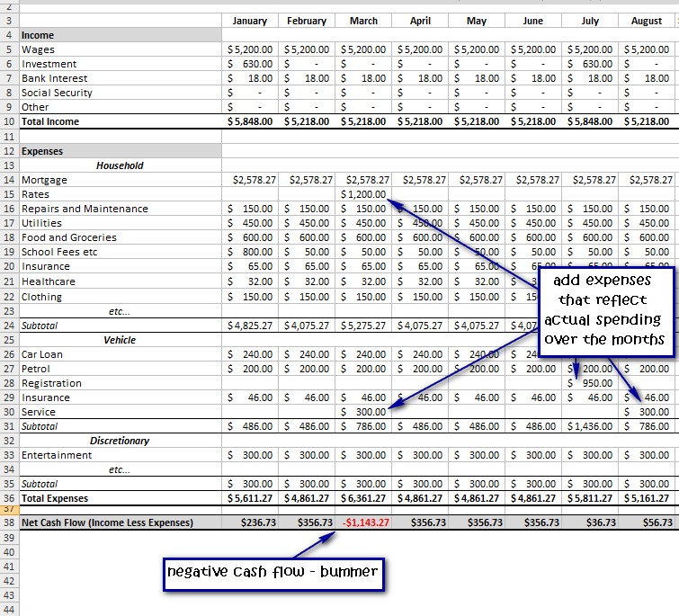Click July Registration value $950.00
Image resolution: width=679 pixels, height=616 pixels.
pos(590,383)
